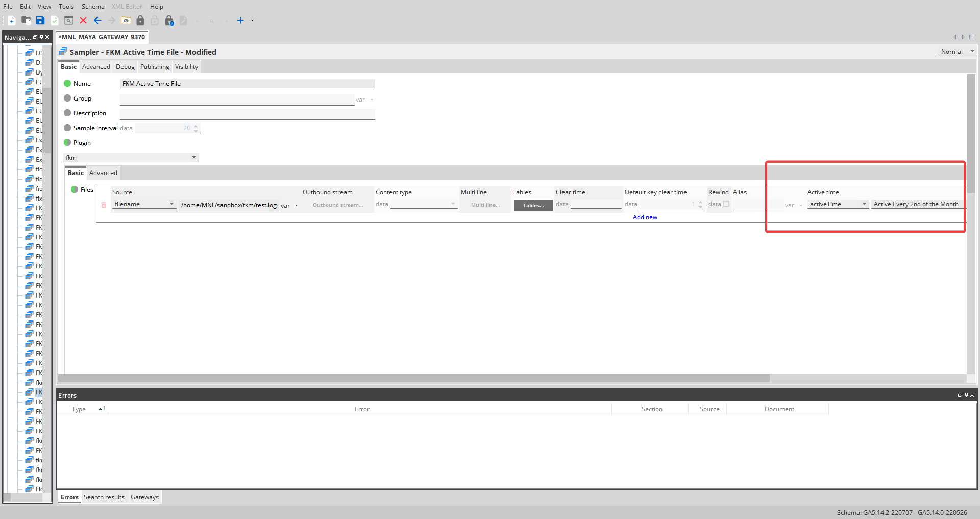
Task: Click the lock icon in the toolbar
Action: 141,20
